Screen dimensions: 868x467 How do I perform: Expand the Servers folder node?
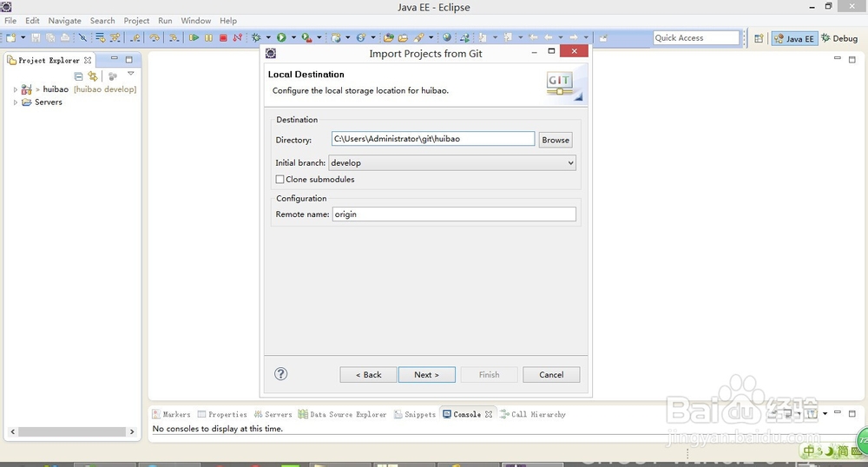16,102
